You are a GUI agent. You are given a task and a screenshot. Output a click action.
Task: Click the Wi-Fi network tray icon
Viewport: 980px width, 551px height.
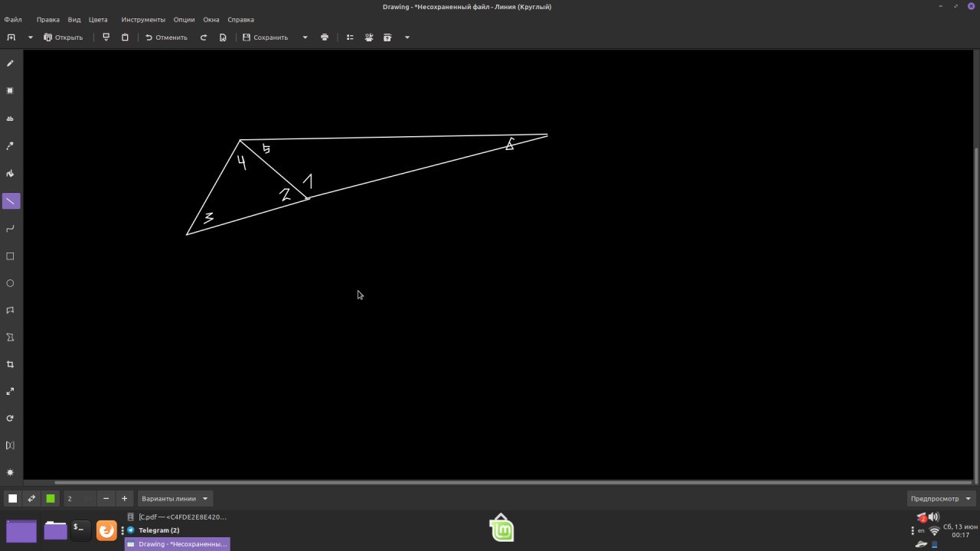tap(934, 531)
